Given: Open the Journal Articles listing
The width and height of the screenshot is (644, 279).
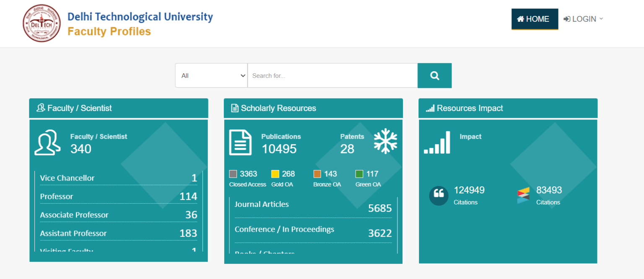Looking at the screenshot, I should [313, 204].
